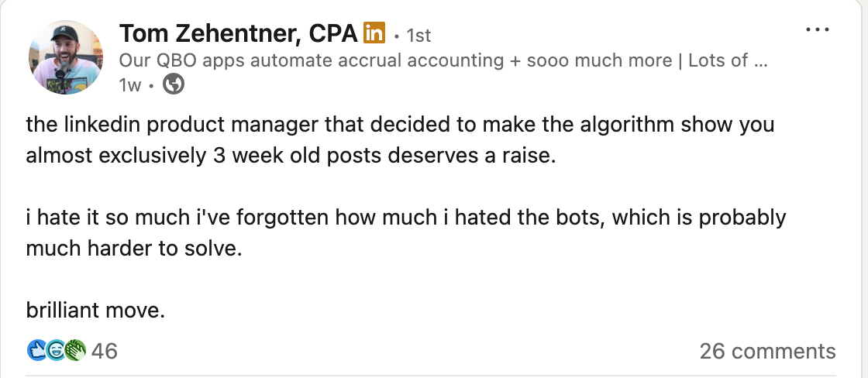The height and width of the screenshot is (378, 868).
Task: Click the author name Tom Zehentner, CPA
Action: (238, 33)
